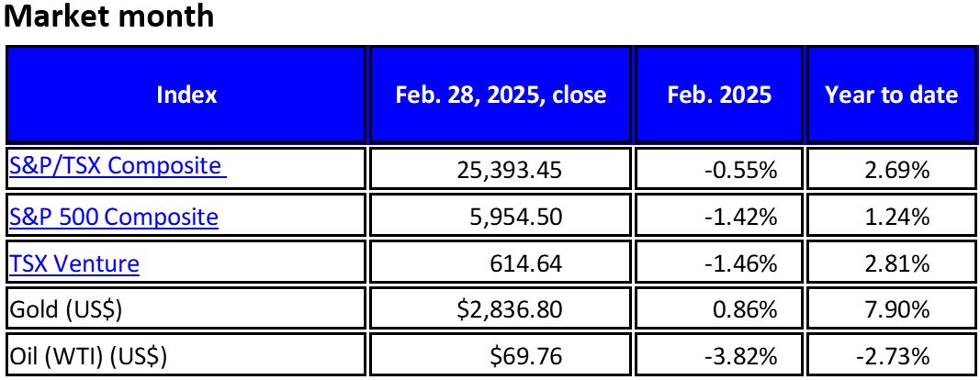Click the Gold (US$) row label
The height and width of the screenshot is (380, 980).
click(x=64, y=310)
